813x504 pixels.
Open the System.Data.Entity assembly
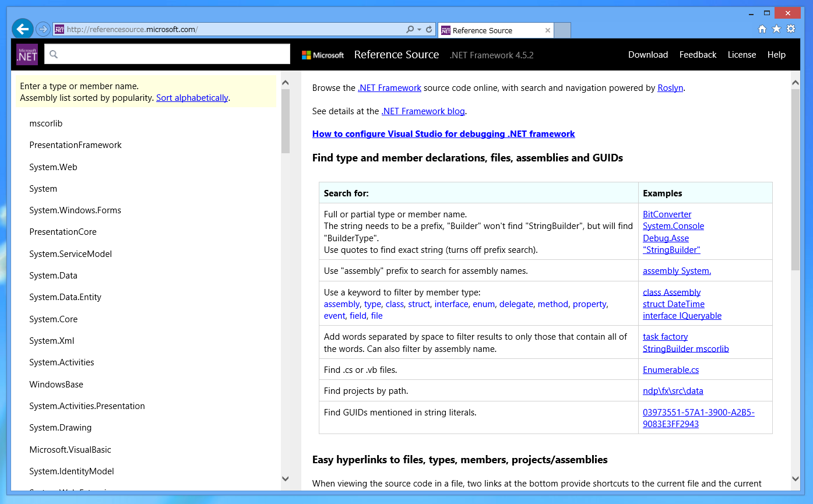pyautogui.click(x=65, y=297)
